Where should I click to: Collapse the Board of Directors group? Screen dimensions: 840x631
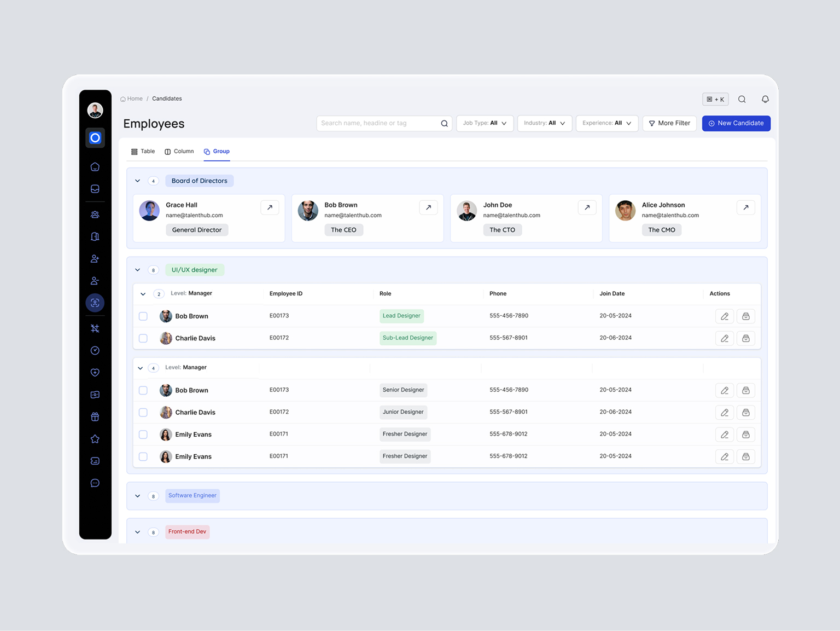(x=137, y=181)
